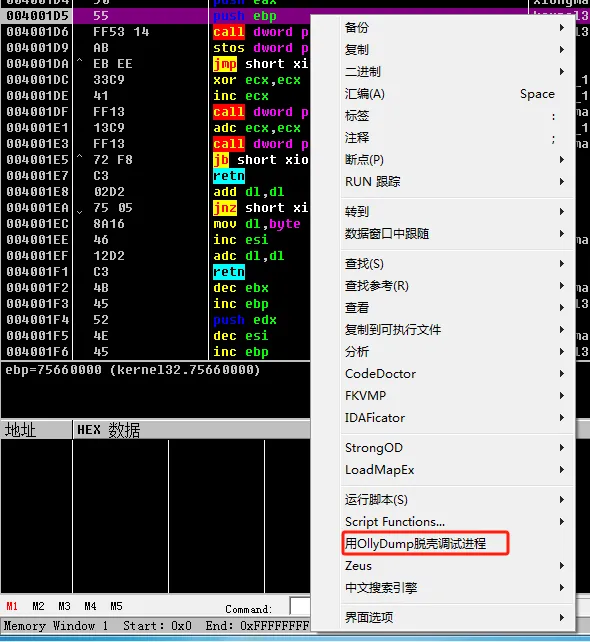
Task: Switch to M4 memory window tab
Action: 90,606
